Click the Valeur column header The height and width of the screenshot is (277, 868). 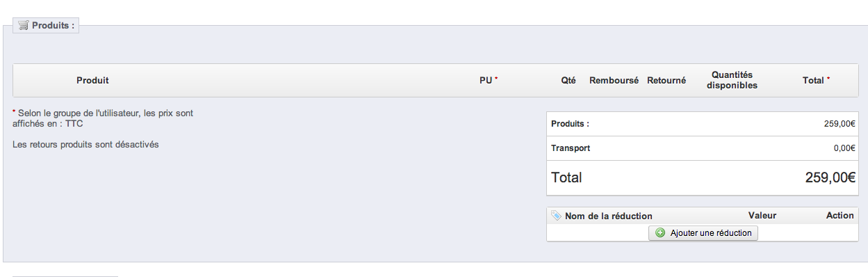point(762,216)
